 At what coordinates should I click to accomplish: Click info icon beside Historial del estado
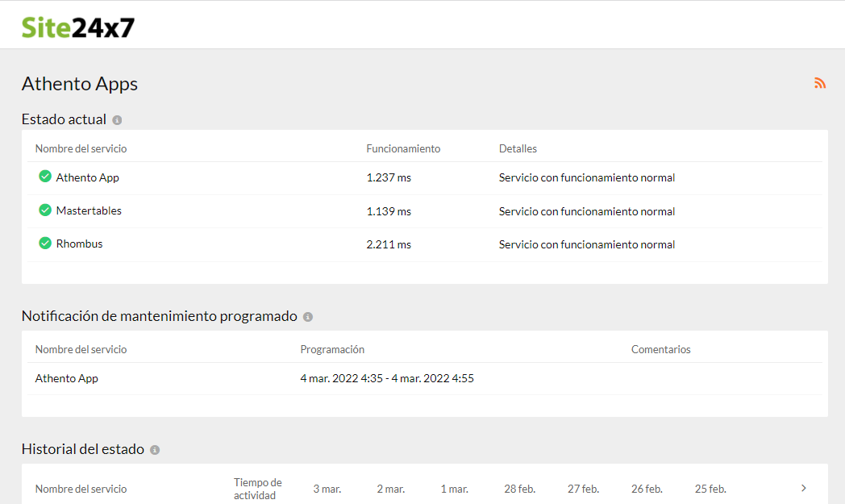point(155,450)
